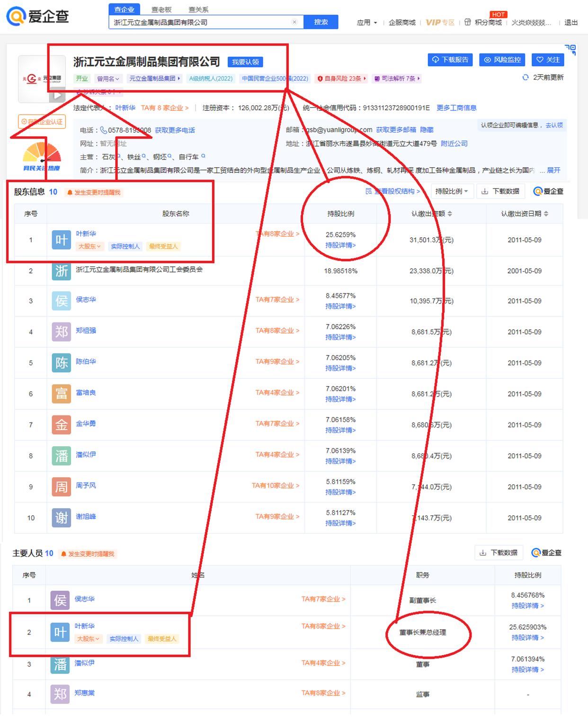Click the phone icon beside 0578 number
The height and width of the screenshot is (720, 588).
(103, 130)
